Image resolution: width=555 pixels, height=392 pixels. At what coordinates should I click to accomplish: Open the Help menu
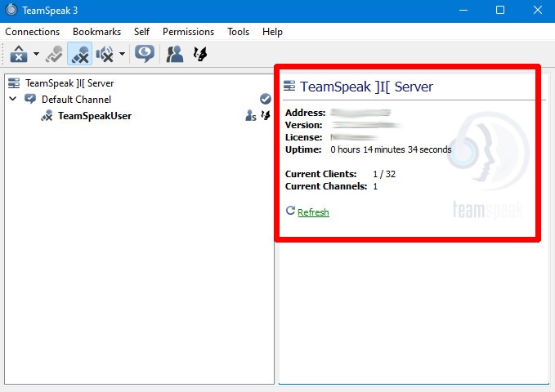(x=272, y=32)
